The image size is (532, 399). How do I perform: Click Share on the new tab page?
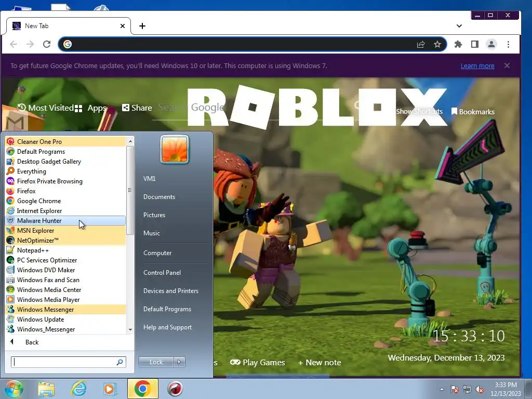coord(137,108)
